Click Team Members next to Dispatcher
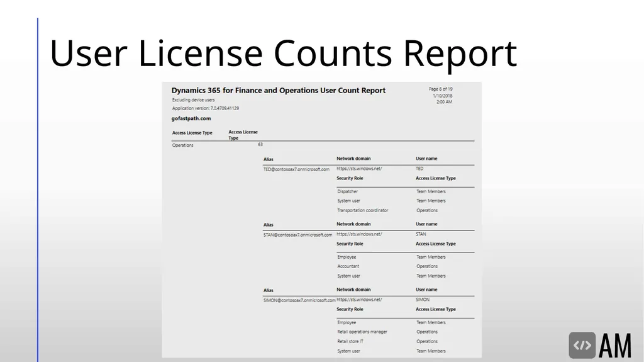The height and width of the screenshot is (362, 644). [431, 191]
